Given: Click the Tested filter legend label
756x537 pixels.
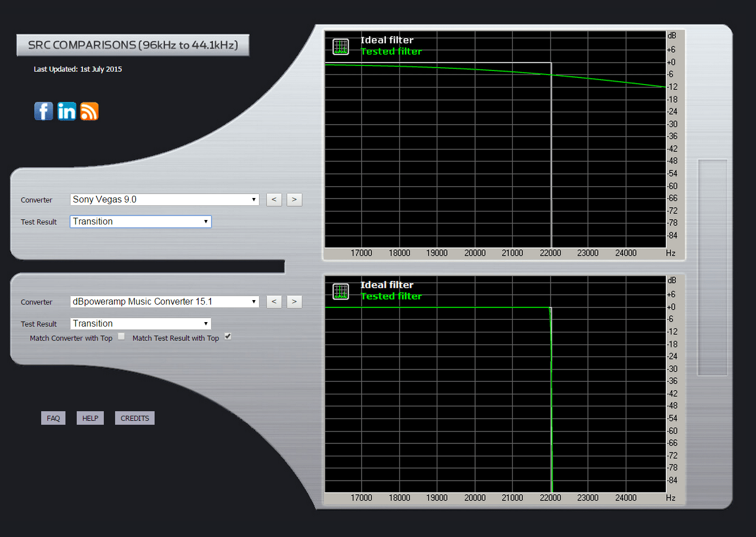Looking at the screenshot, I should pos(392,51).
